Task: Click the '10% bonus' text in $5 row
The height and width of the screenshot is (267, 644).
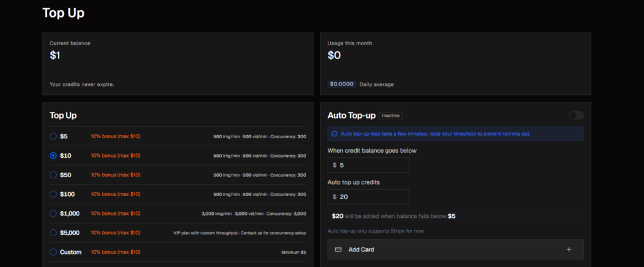Action: (116, 136)
